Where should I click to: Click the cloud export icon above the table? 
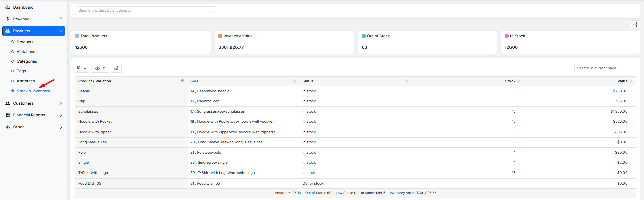(x=98, y=68)
